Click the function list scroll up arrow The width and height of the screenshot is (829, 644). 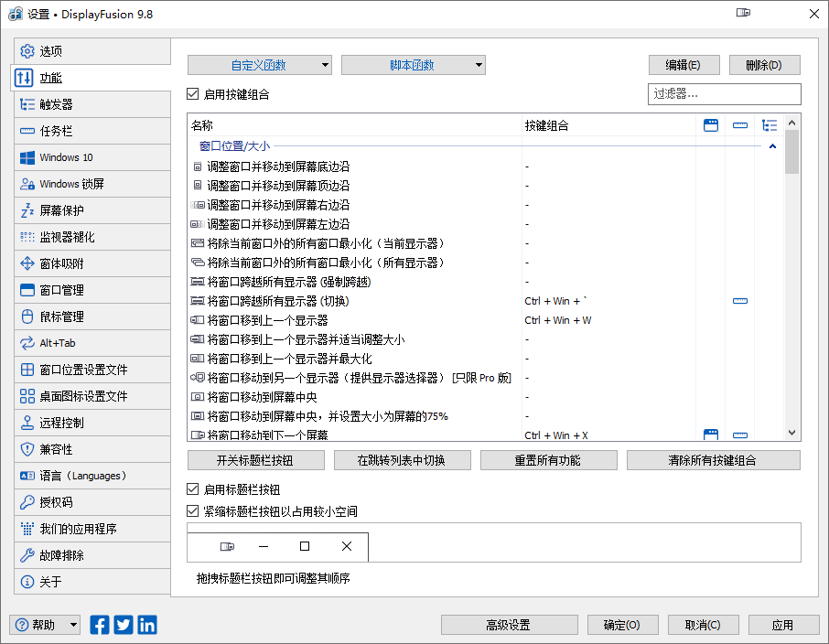pos(791,123)
